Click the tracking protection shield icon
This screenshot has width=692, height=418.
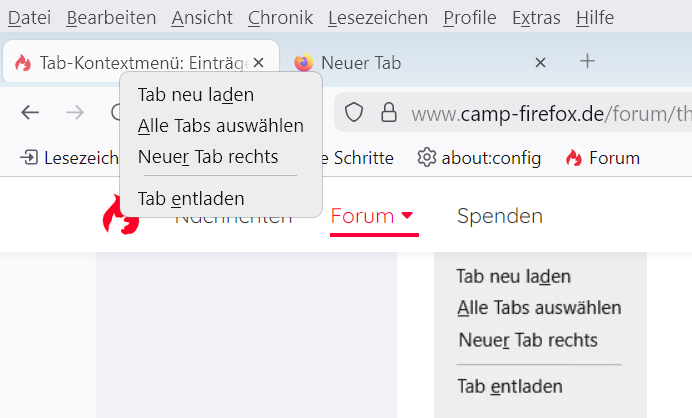[354, 112]
